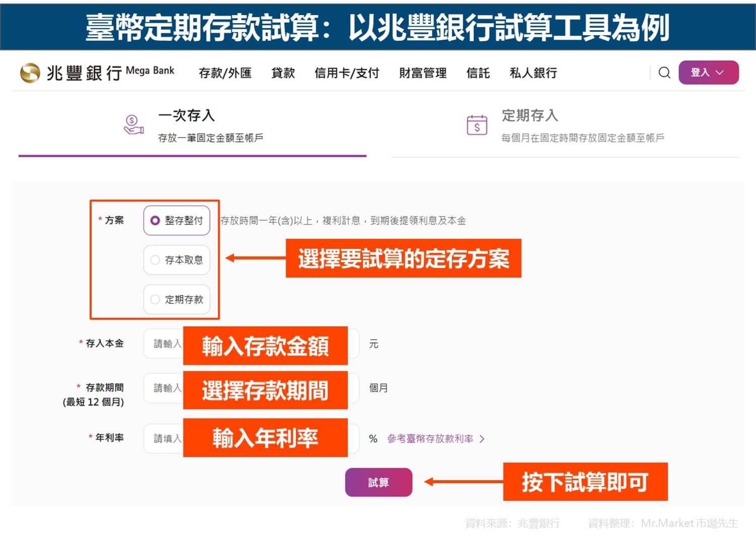
Task: Open the 財富管理 menu
Action: coord(422,73)
